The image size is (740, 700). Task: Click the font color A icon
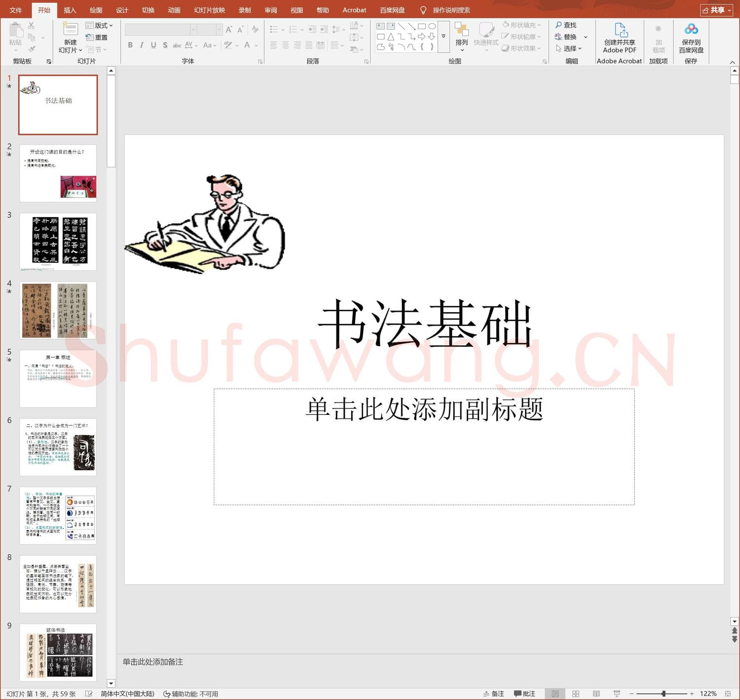tap(247, 45)
